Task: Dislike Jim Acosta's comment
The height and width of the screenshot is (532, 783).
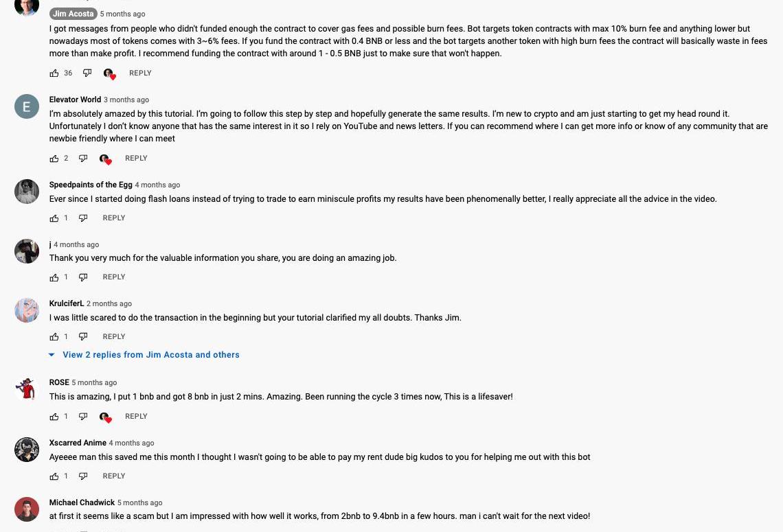Action: point(87,73)
